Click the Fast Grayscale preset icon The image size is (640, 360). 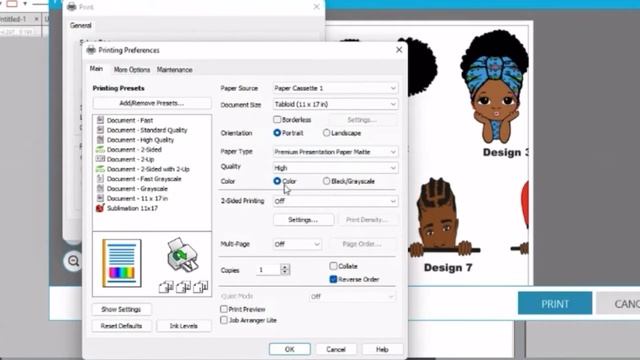coord(100,179)
